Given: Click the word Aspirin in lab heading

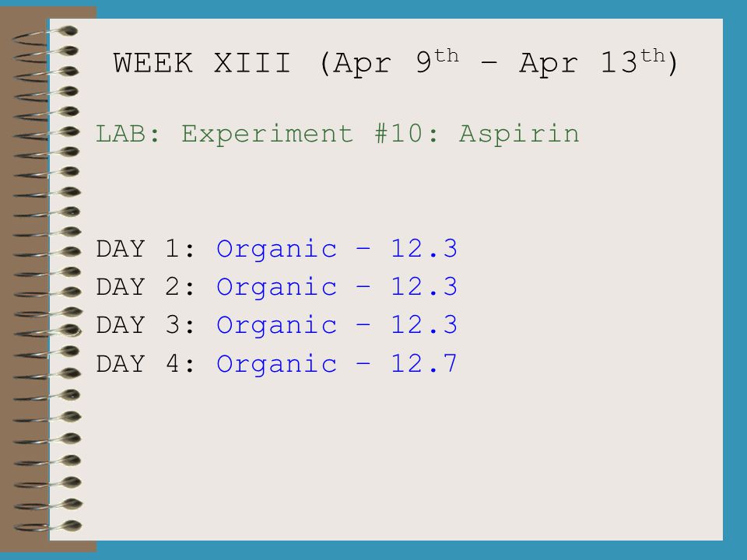Looking at the screenshot, I should pos(519,135).
